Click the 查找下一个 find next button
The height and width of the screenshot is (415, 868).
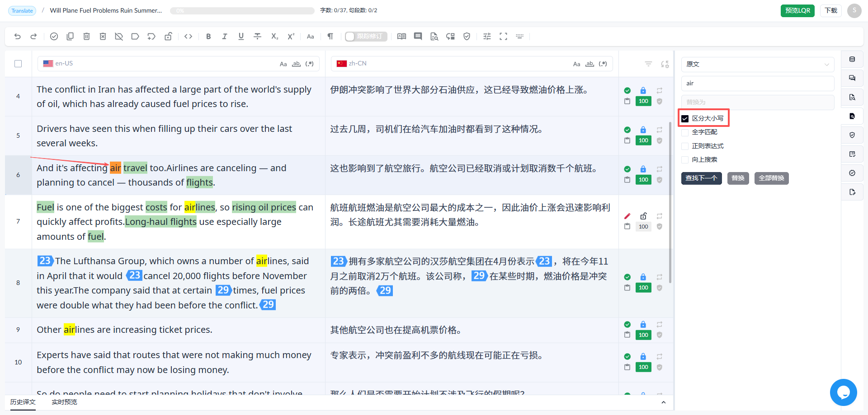pos(701,178)
